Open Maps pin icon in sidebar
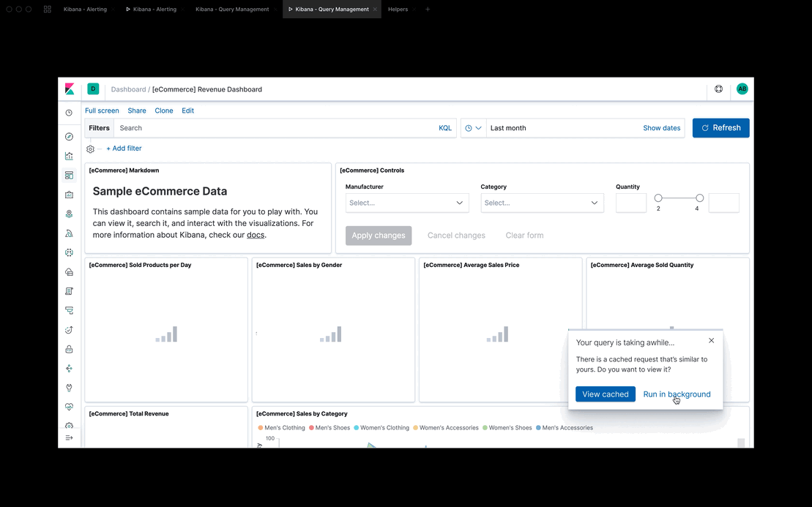 pyautogui.click(x=69, y=214)
